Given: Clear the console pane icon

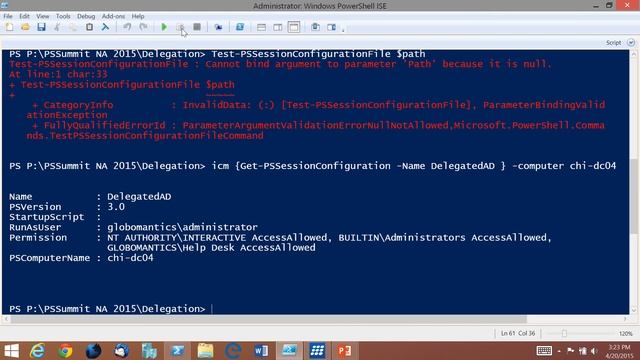Looking at the screenshot, I should [105, 27].
